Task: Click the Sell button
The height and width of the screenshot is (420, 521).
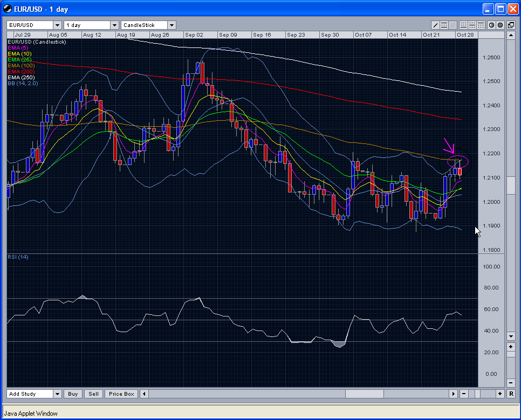Action: coord(93,394)
